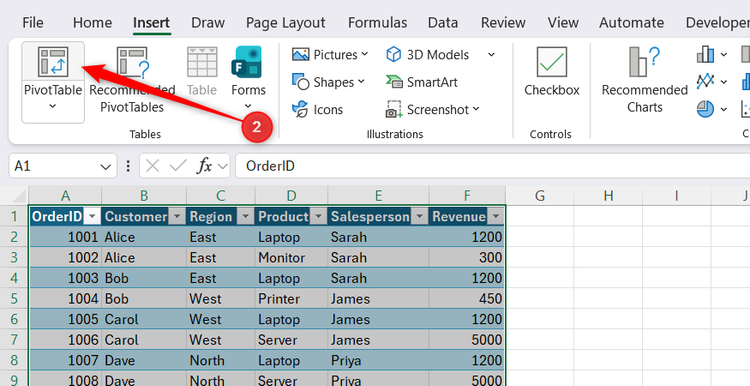Insert 3D Models
Viewport: 750px width, 386px height.
tap(428, 55)
